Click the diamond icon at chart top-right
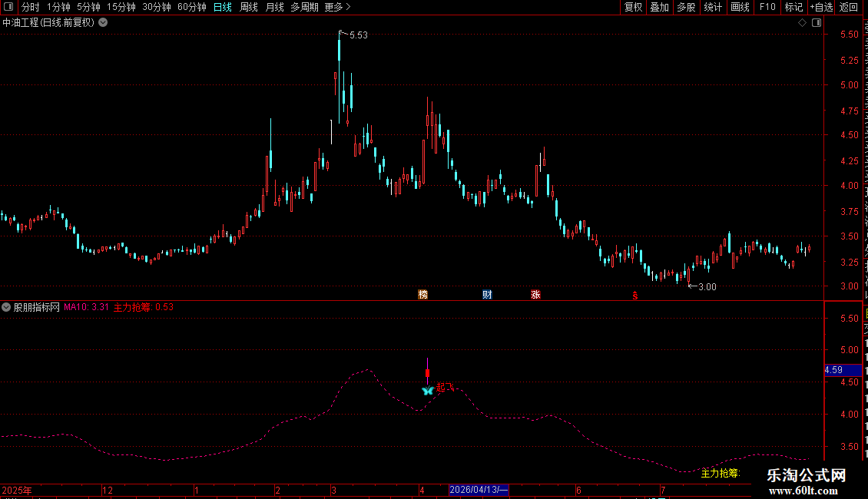 pos(802,23)
